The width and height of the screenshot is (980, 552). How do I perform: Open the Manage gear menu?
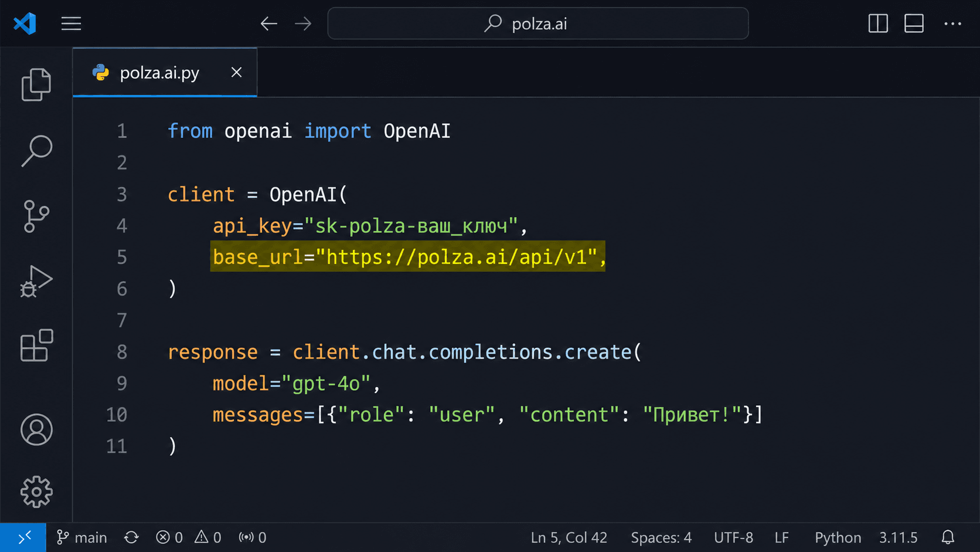click(x=36, y=492)
